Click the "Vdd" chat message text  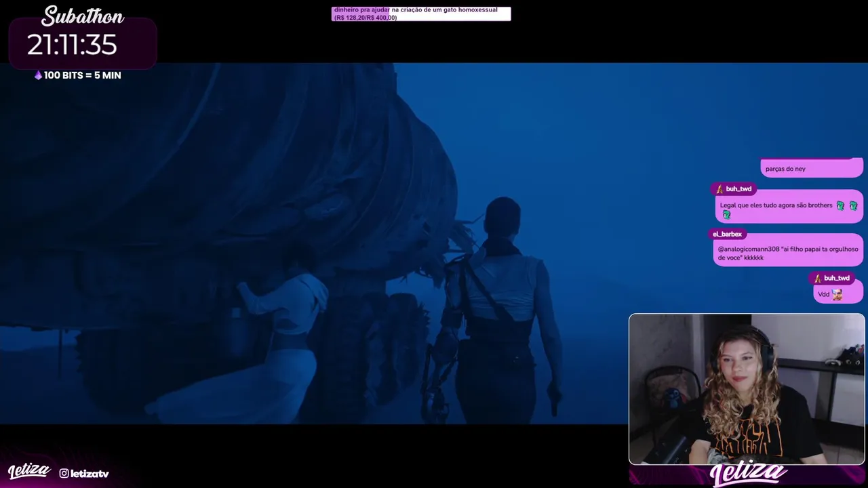pos(823,295)
